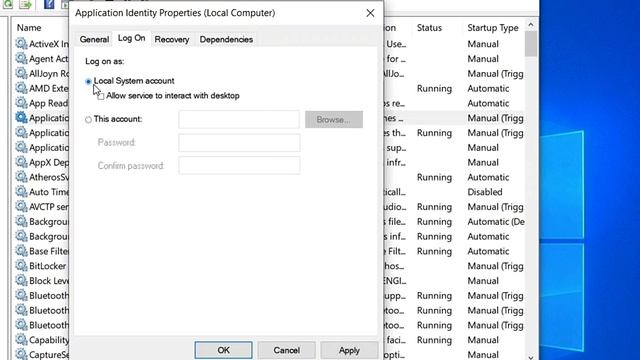Click the OK button
Viewport: 640px width, 360px height.
[223, 350]
